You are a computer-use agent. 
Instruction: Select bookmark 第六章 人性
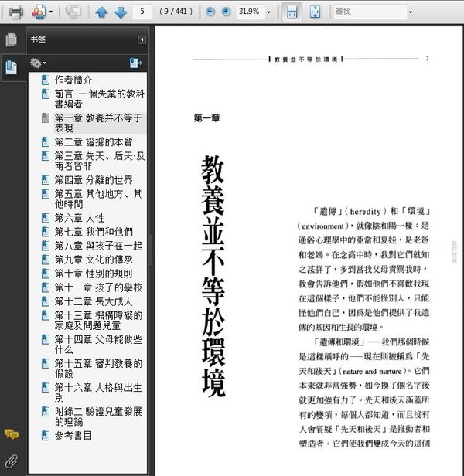pos(80,218)
